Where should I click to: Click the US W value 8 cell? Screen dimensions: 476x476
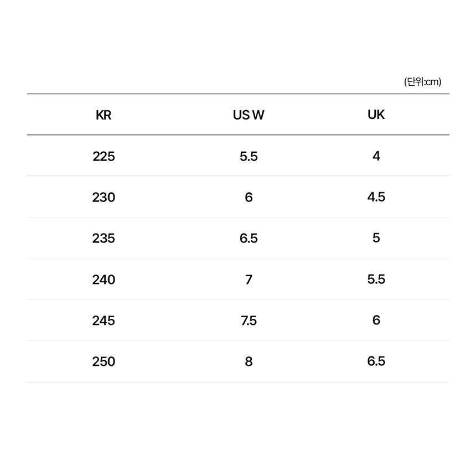pos(249,361)
